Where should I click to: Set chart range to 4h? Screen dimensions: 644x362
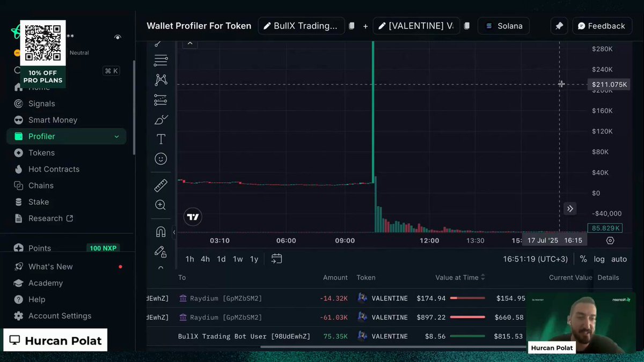[x=205, y=259]
